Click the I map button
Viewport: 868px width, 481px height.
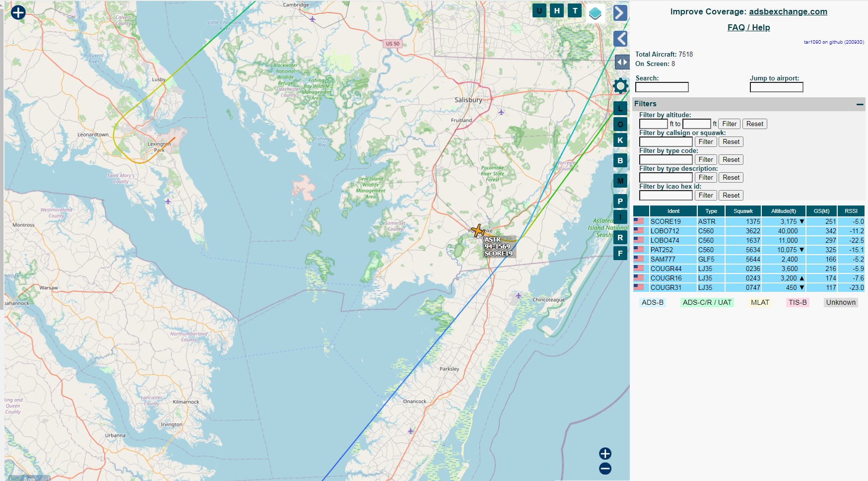click(x=620, y=217)
